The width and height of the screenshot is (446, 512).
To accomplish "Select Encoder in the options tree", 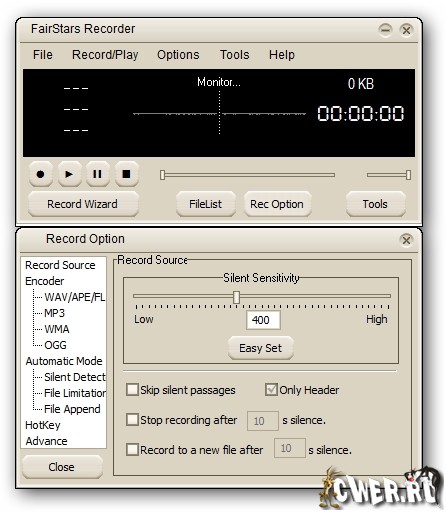I will pos(44,281).
